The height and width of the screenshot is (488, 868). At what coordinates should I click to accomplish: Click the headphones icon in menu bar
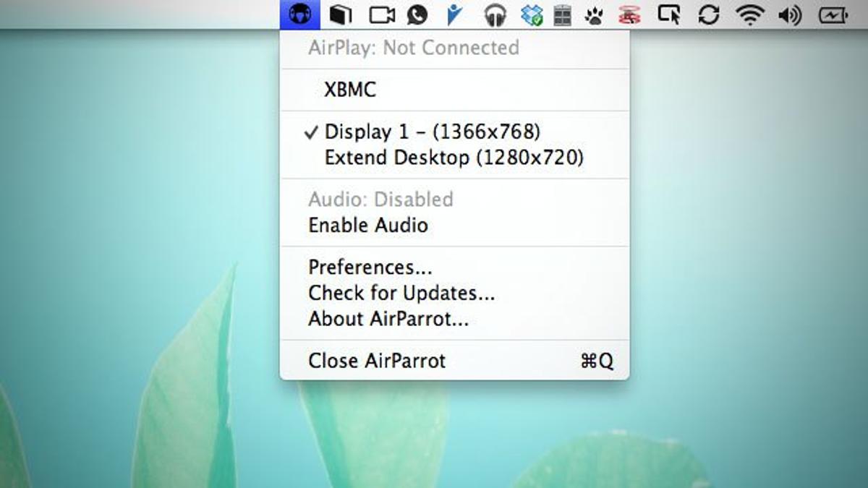click(495, 14)
